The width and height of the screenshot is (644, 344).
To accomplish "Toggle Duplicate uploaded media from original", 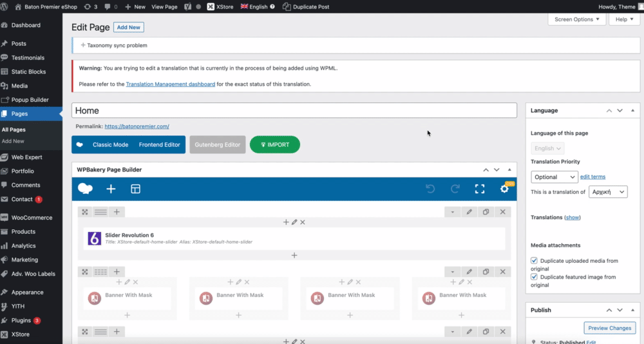I will [x=534, y=260].
